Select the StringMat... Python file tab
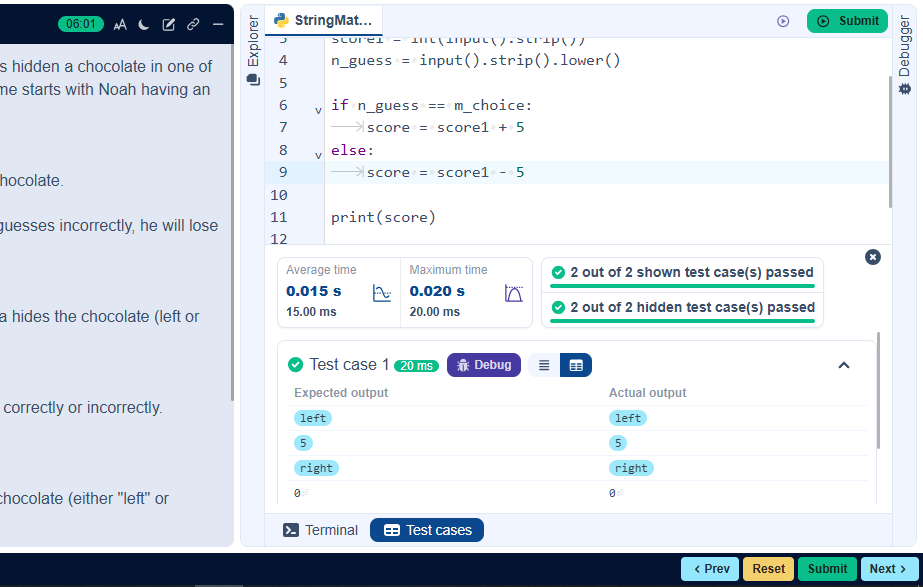Screen dimensions: 923x587 [324, 21]
